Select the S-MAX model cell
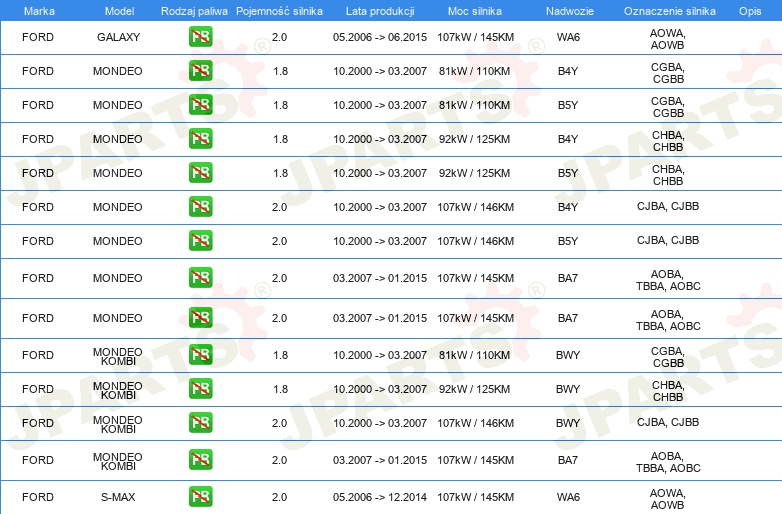The height and width of the screenshot is (514, 782). [118, 497]
